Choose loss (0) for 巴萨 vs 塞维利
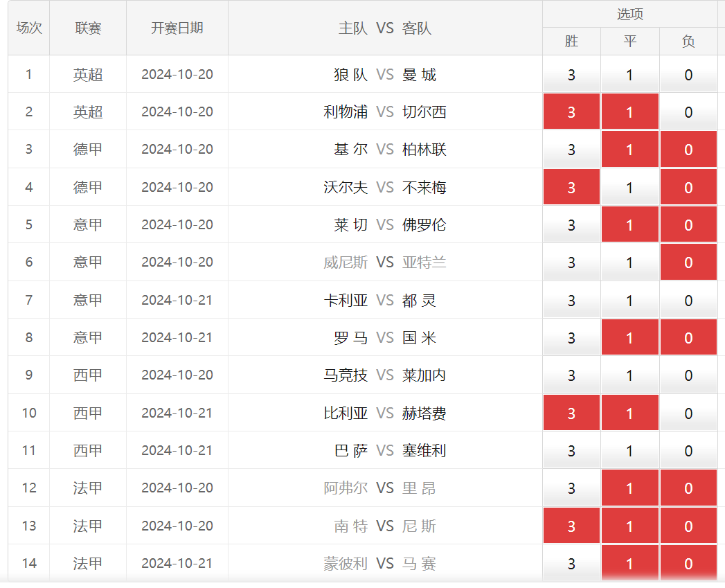 pos(688,450)
